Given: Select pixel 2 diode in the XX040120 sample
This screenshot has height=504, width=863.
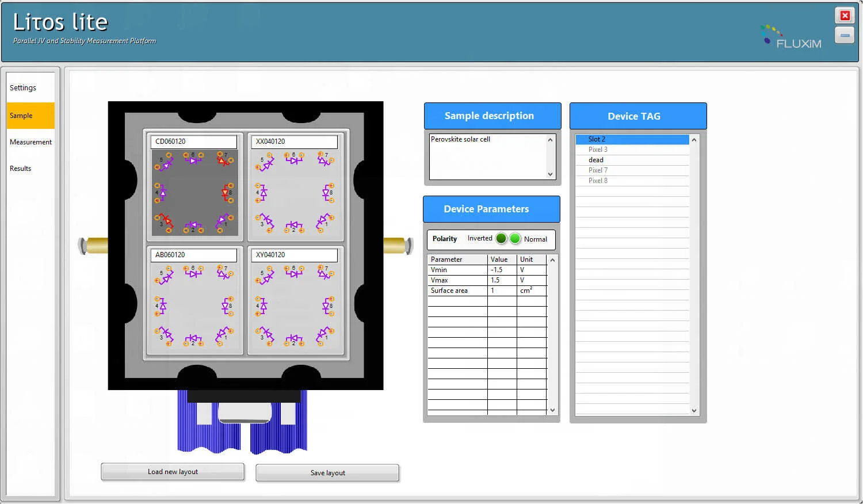Looking at the screenshot, I should point(293,226).
